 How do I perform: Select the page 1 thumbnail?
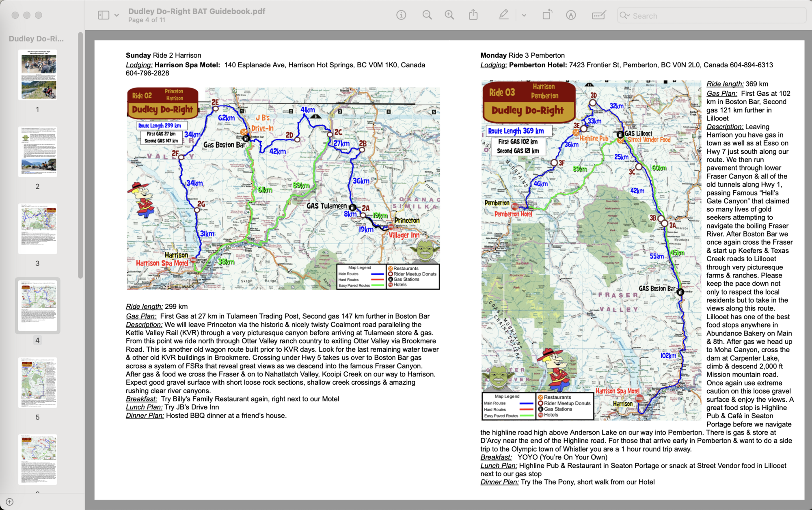point(37,75)
